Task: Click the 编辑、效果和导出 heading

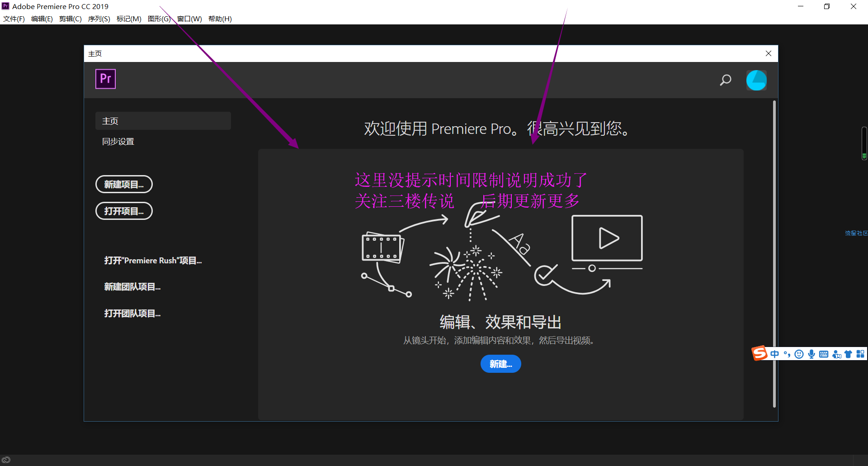Action: pyautogui.click(x=500, y=322)
